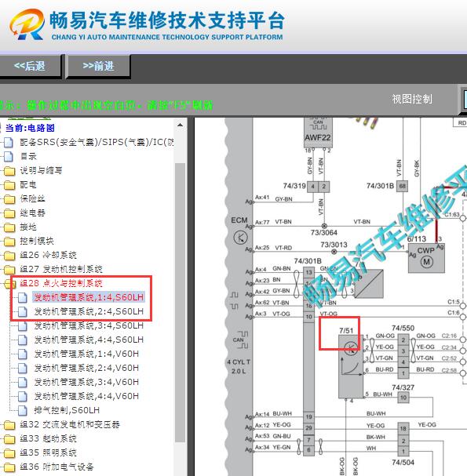Expand the 接地 folder
Screen dimensions: 467x476
pos(28,227)
